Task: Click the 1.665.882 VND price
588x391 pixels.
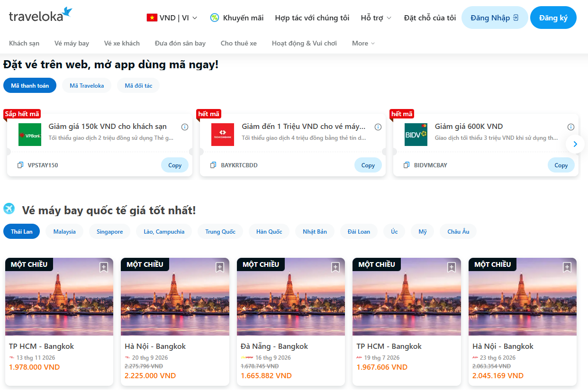Action: pyautogui.click(x=266, y=375)
